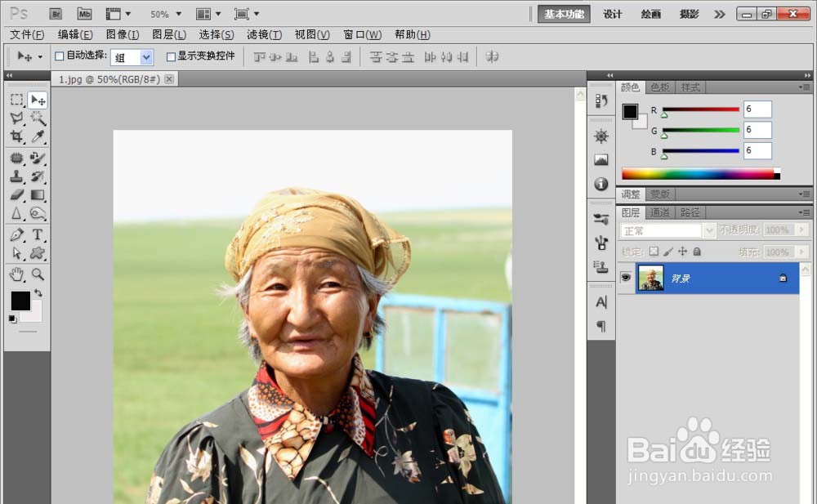The image size is (817, 504).
Task: Toggle lock position in Layers panel
Action: pos(682,252)
